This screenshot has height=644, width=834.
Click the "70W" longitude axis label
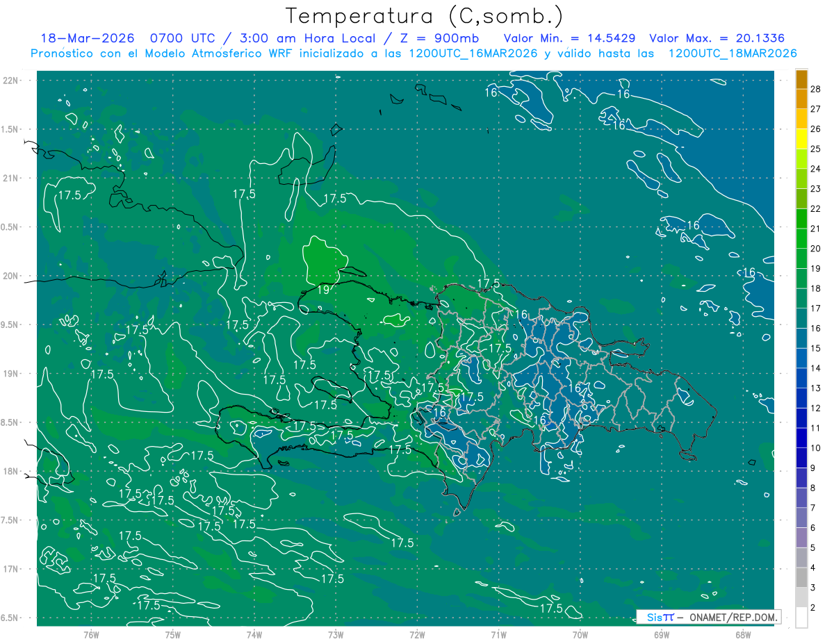(x=580, y=634)
